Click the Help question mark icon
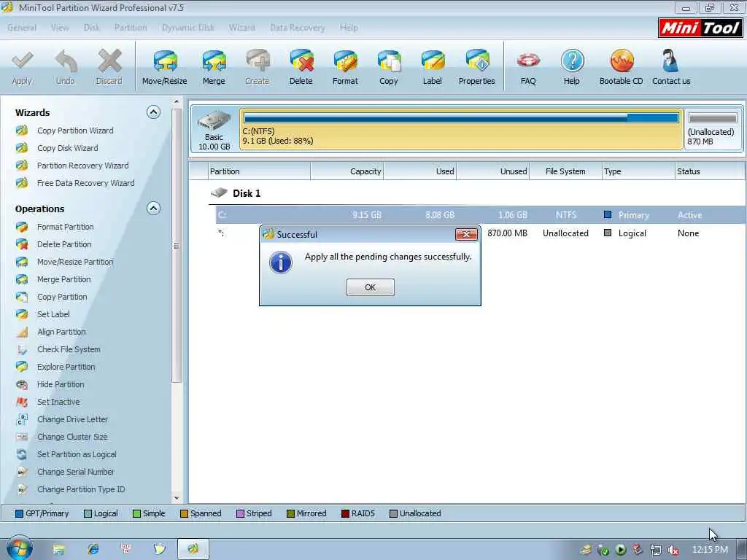The image size is (747, 560). (x=572, y=68)
